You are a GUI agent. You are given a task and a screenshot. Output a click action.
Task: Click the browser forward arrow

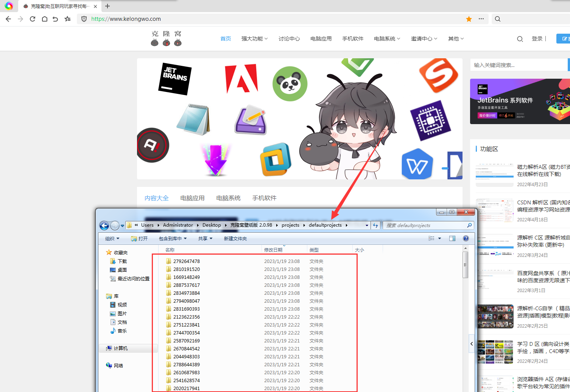(20, 19)
